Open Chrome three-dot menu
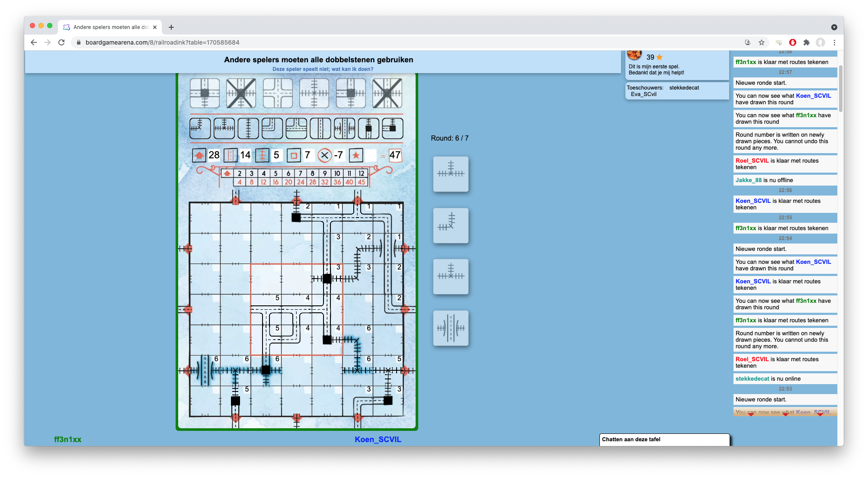868x478 pixels. coord(834,42)
